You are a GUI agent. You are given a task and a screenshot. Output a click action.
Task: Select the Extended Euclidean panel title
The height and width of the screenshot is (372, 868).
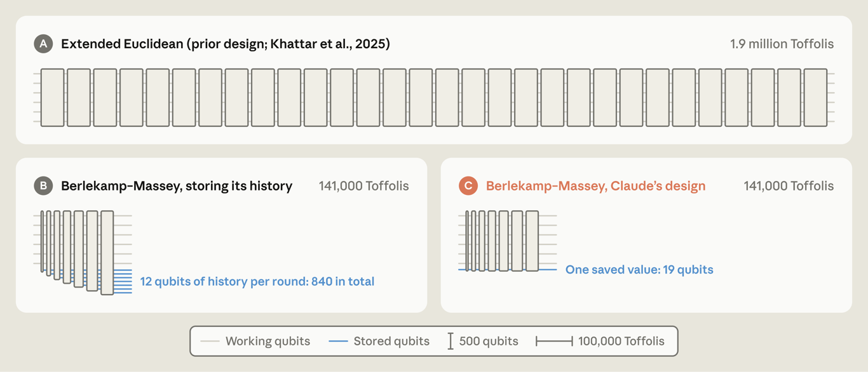226,44
